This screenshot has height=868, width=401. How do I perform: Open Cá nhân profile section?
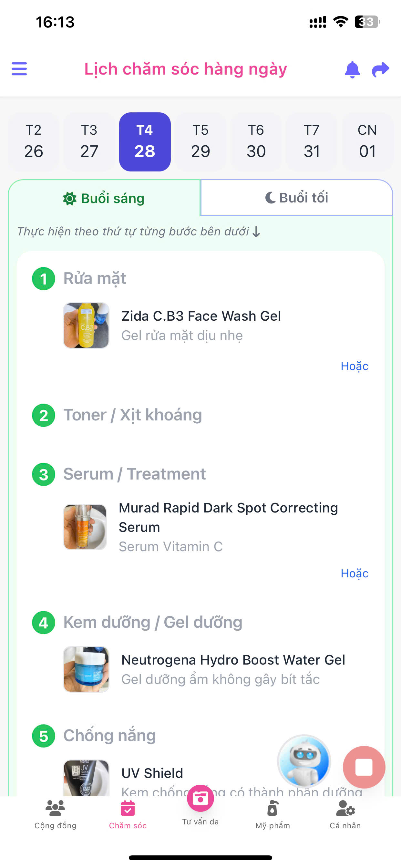(x=345, y=814)
